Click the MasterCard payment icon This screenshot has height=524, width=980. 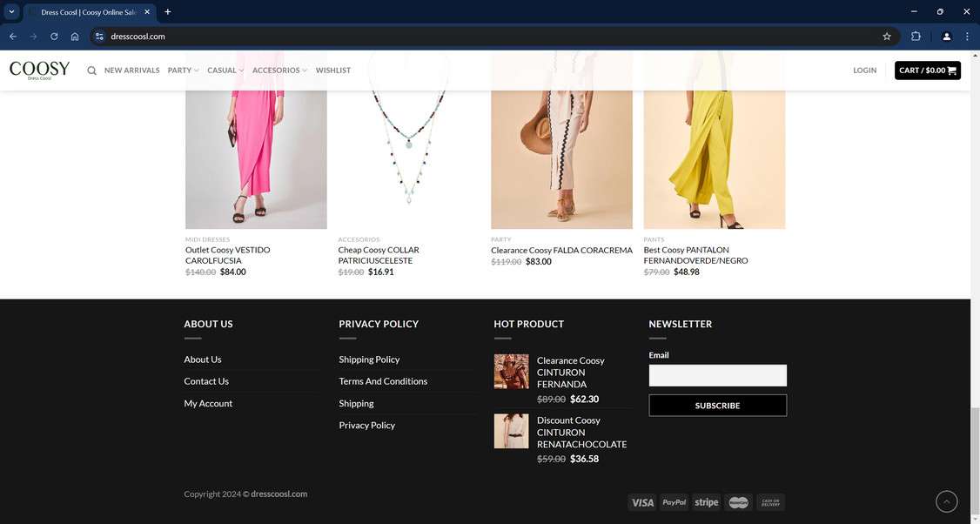[x=738, y=502]
